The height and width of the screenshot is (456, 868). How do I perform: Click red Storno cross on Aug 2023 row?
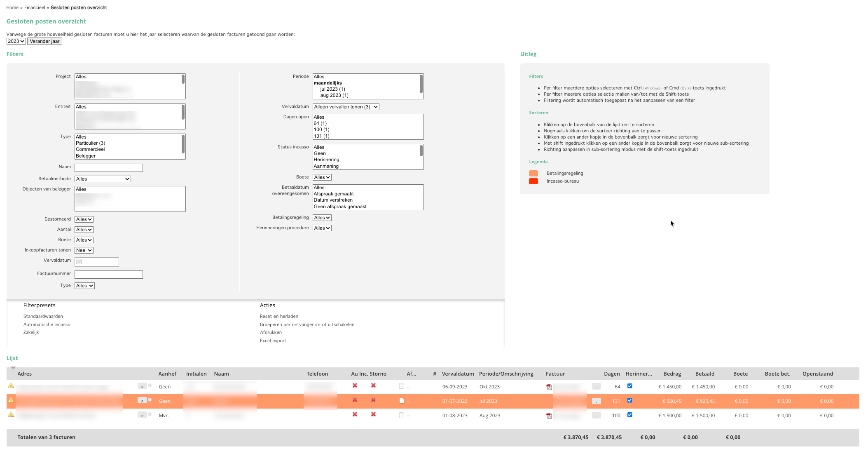[x=373, y=414]
